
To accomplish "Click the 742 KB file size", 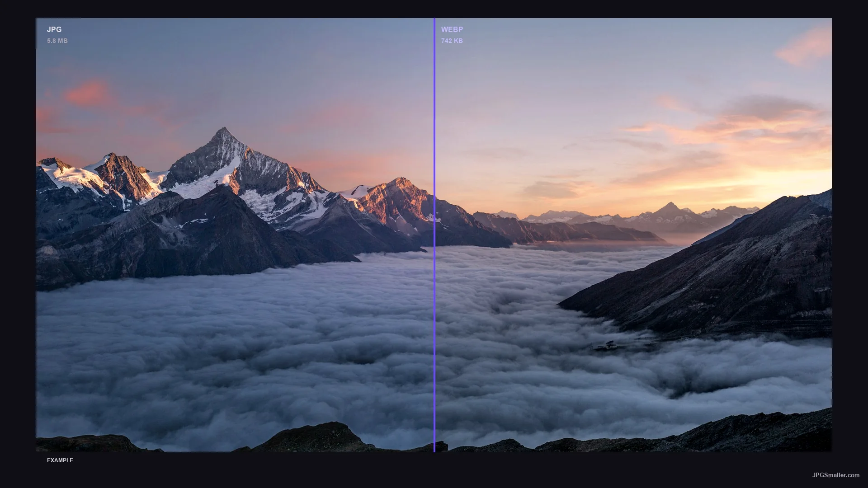I will click(452, 41).
